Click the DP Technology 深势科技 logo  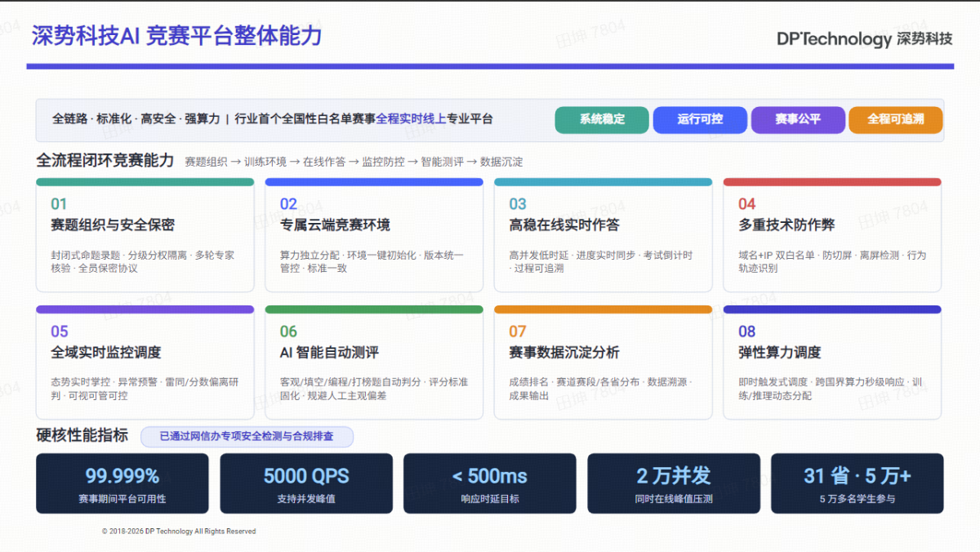tap(864, 38)
